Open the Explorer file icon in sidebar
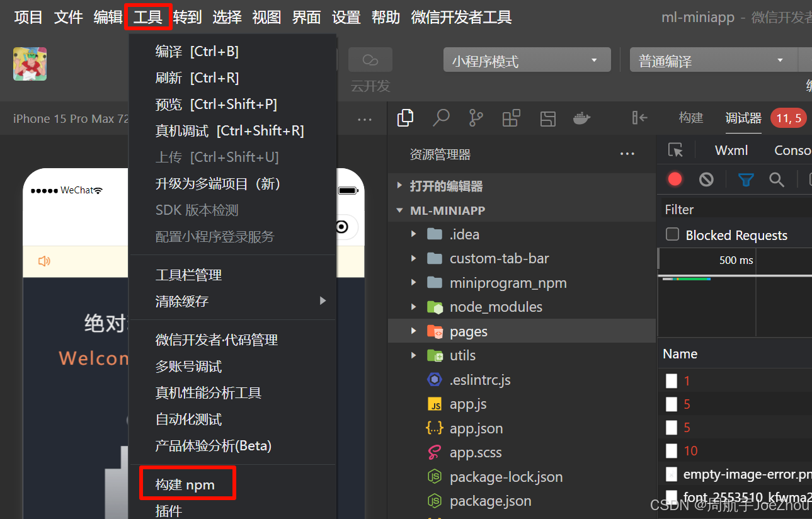This screenshot has height=519, width=812. point(405,118)
